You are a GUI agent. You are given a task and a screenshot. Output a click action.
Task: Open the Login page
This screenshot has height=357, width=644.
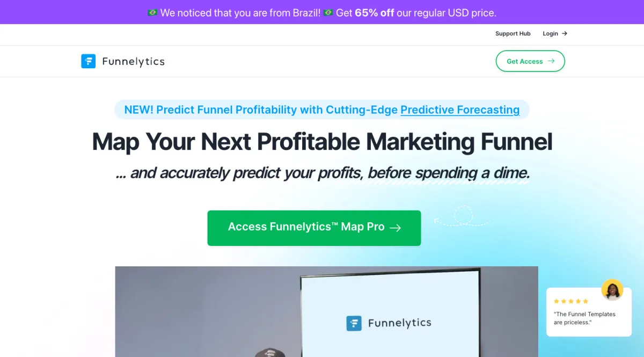click(550, 33)
